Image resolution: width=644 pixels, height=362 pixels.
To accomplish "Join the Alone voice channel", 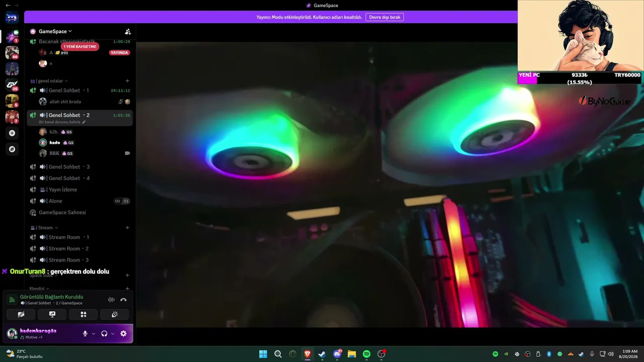I will (x=80, y=201).
